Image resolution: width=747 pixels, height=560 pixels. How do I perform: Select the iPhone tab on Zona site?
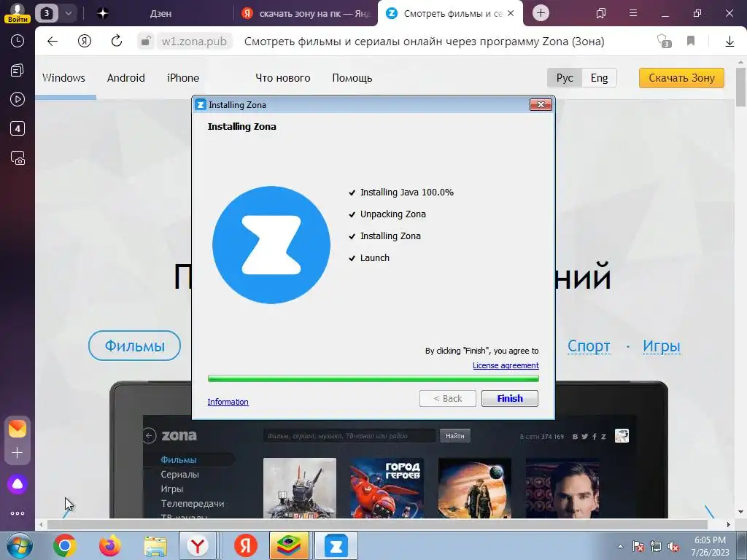(183, 78)
